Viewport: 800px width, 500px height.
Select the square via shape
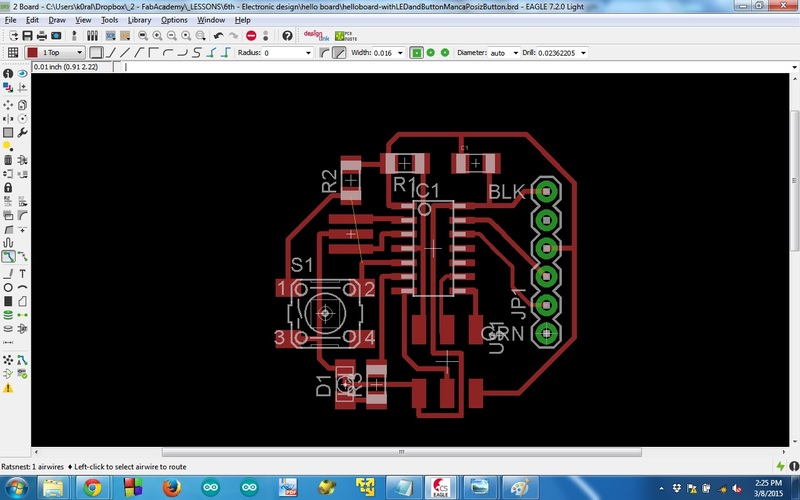tap(416, 53)
